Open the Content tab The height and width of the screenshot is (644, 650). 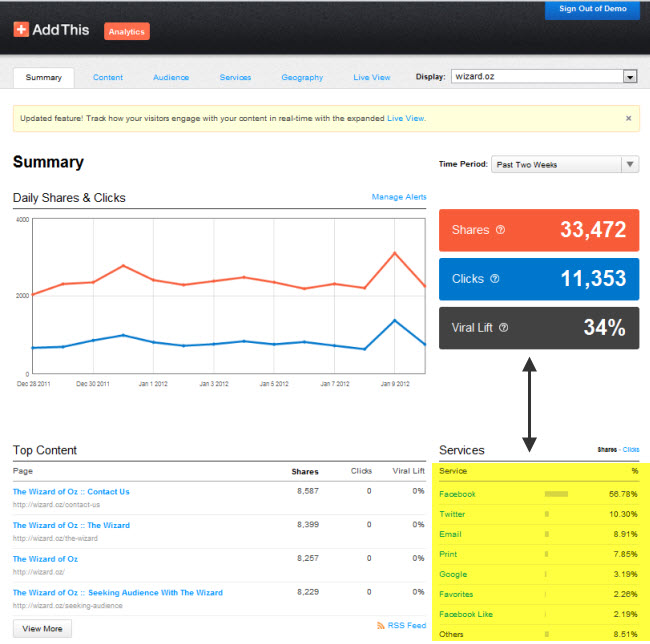[x=108, y=77]
